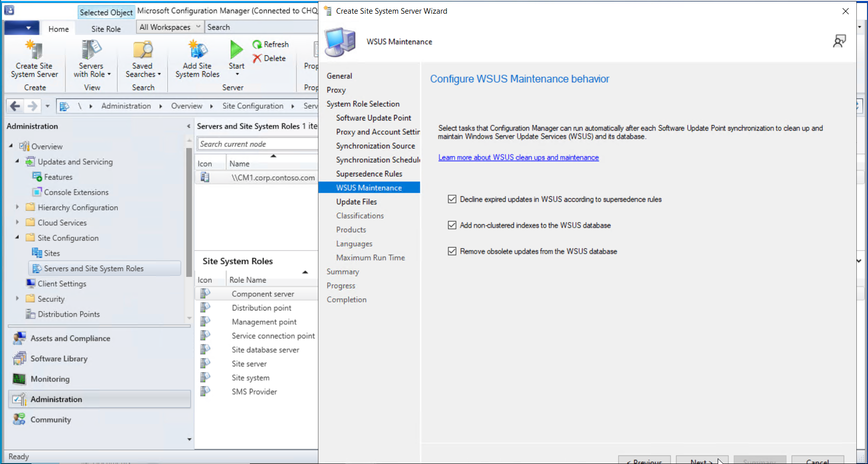Click the Component server role icon
The height and width of the screenshot is (464, 868).
point(205,294)
